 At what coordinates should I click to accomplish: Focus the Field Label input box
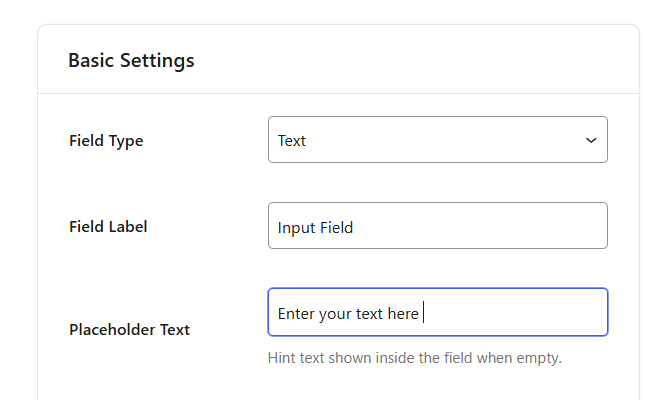click(x=437, y=226)
